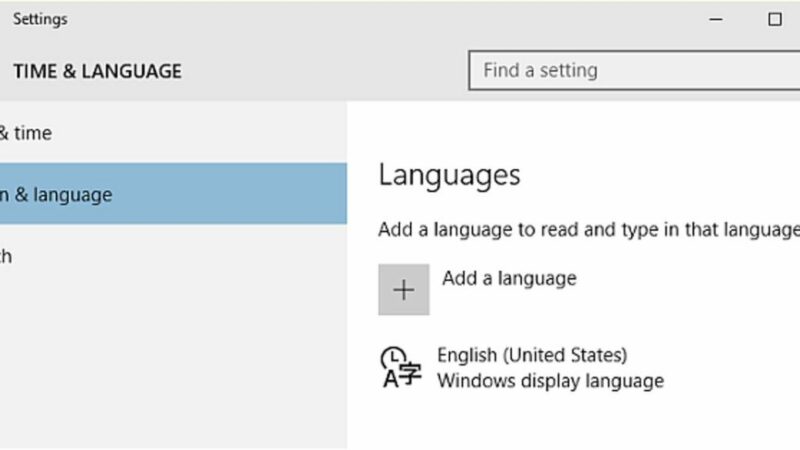Maximize the Settings window
The width and height of the screenshot is (800, 450).
click(774, 19)
